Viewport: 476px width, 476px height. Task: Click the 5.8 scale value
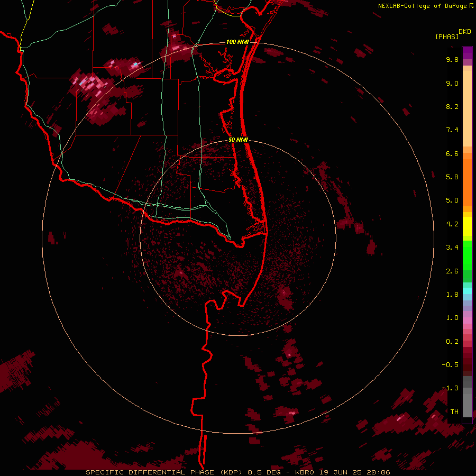point(452,177)
